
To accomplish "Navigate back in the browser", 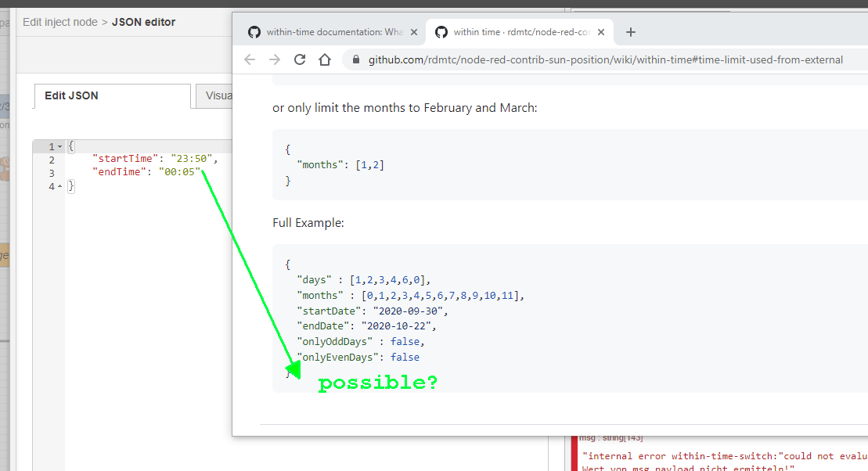I will 249,59.
